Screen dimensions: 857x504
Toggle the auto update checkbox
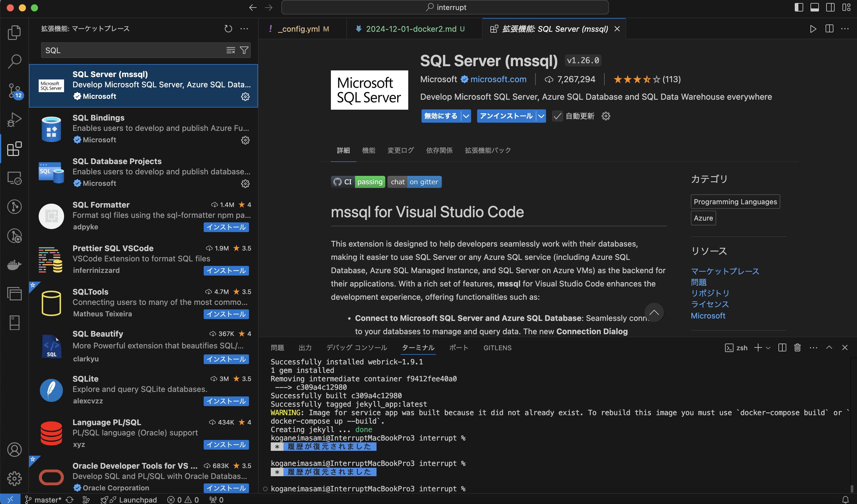(557, 116)
